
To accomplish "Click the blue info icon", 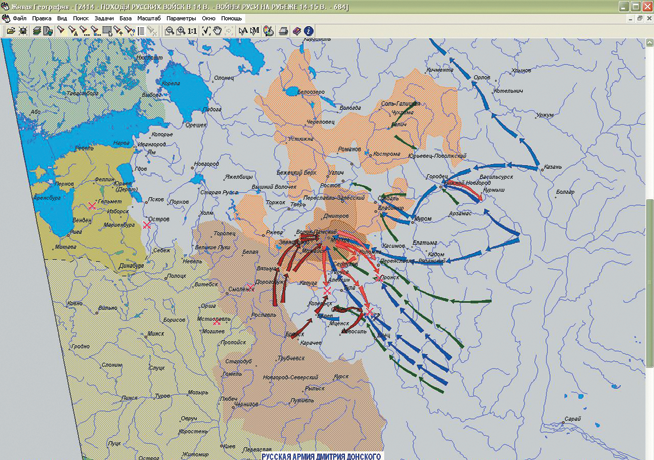I will point(309,31).
